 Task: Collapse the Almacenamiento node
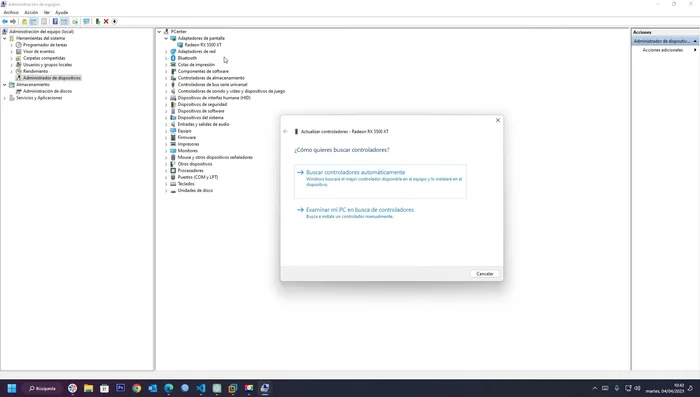pos(5,84)
